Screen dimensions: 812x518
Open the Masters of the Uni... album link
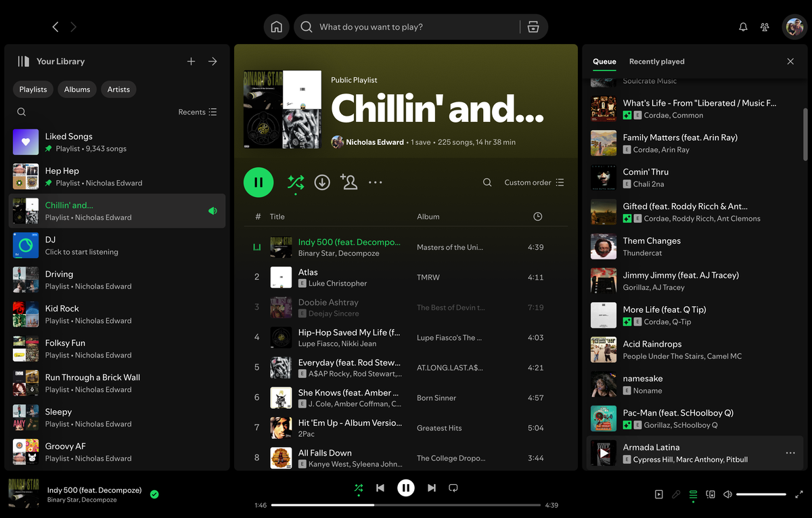coord(450,247)
